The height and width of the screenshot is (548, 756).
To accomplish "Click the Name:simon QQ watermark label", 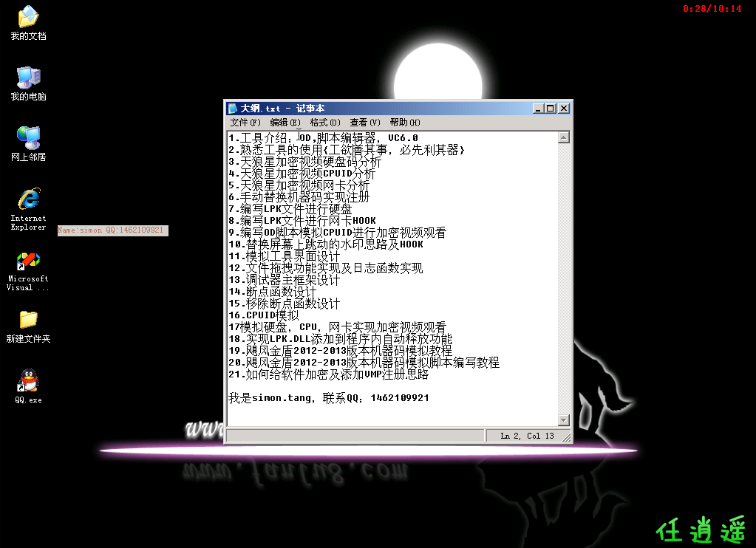I will [112, 230].
